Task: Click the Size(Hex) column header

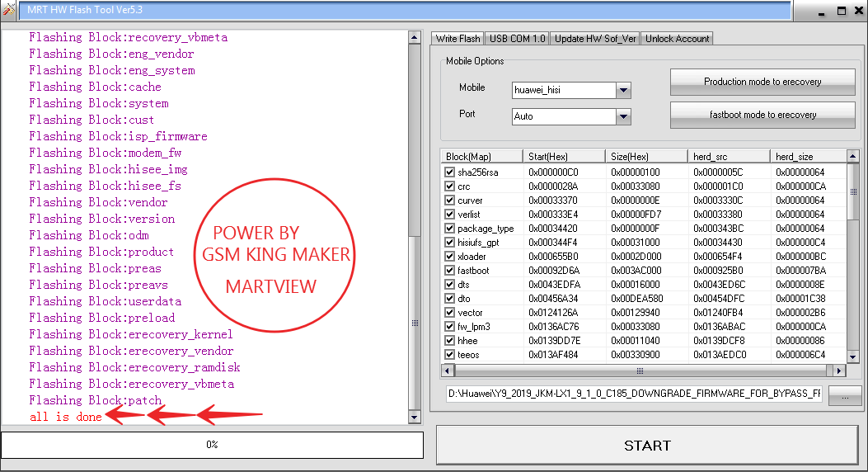Action: [646, 156]
